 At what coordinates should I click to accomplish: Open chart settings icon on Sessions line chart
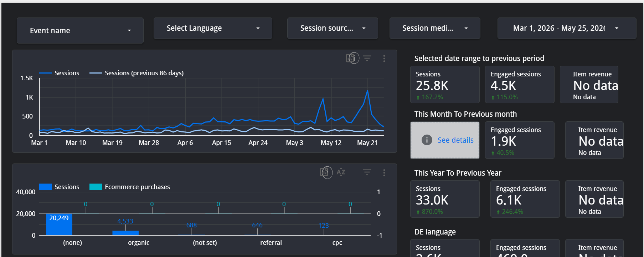(352, 58)
